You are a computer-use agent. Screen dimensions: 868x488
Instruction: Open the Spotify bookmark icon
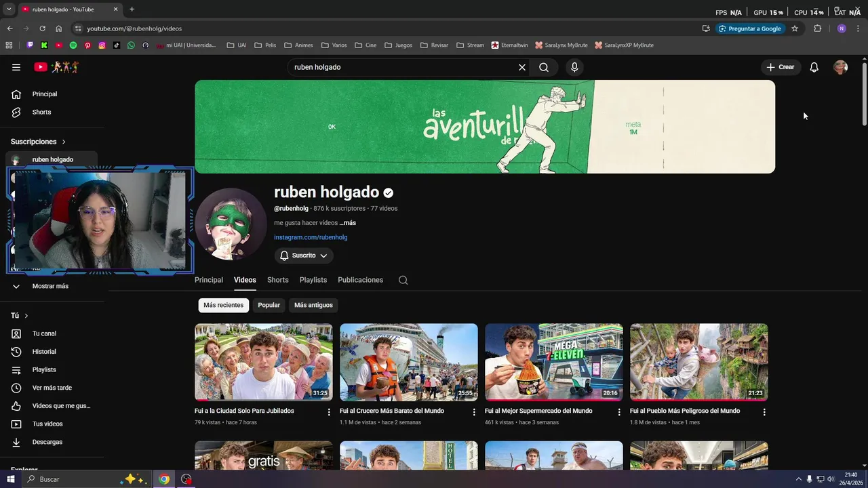click(x=73, y=45)
